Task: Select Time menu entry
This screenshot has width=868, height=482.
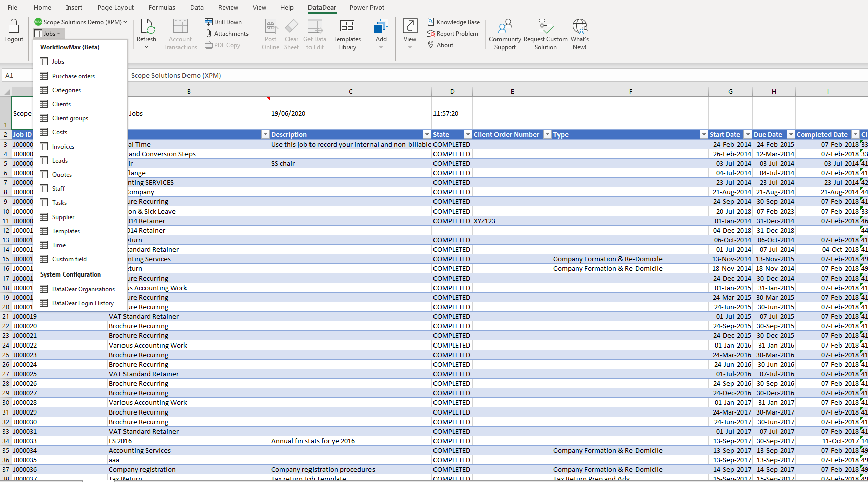Action: pos(80,245)
